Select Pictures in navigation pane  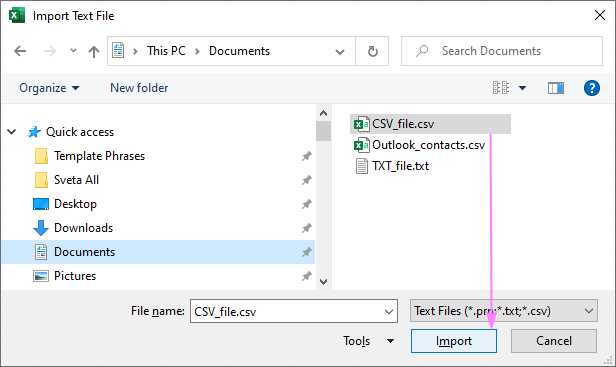(x=75, y=276)
